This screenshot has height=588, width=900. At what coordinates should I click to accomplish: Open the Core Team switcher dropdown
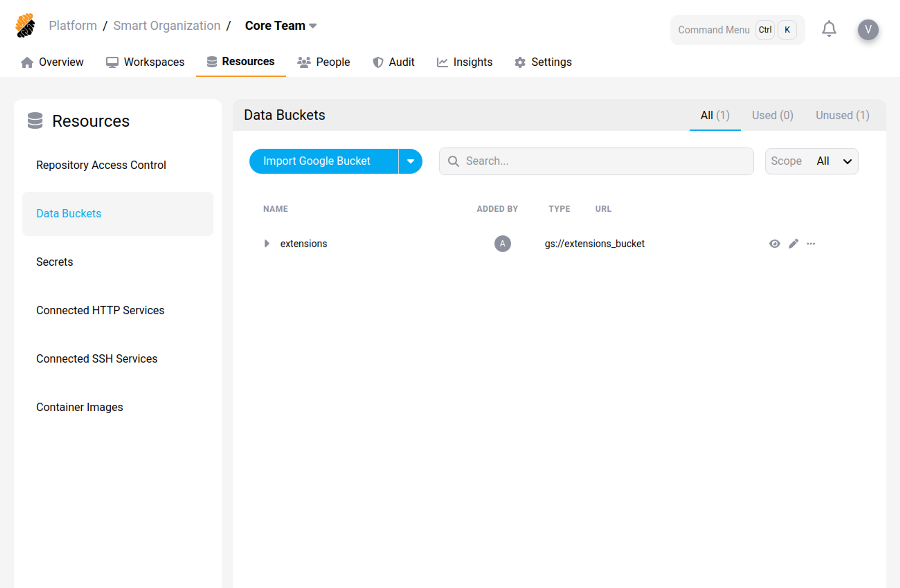(x=281, y=26)
